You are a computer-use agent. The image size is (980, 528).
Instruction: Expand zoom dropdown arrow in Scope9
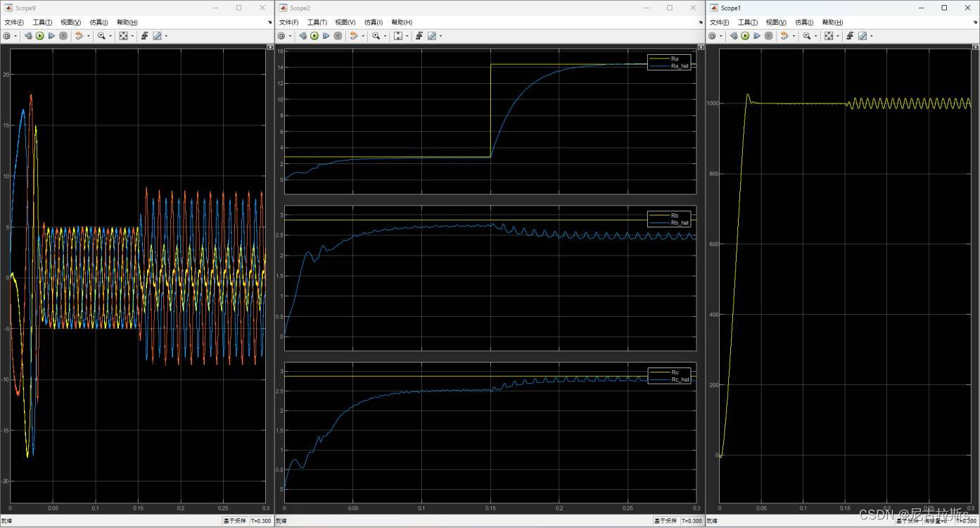[110, 36]
